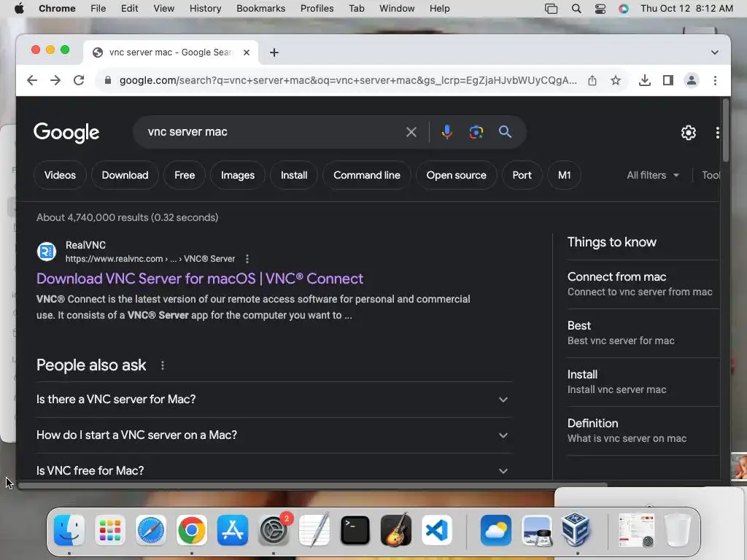Select Open source filter chip

tap(457, 175)
